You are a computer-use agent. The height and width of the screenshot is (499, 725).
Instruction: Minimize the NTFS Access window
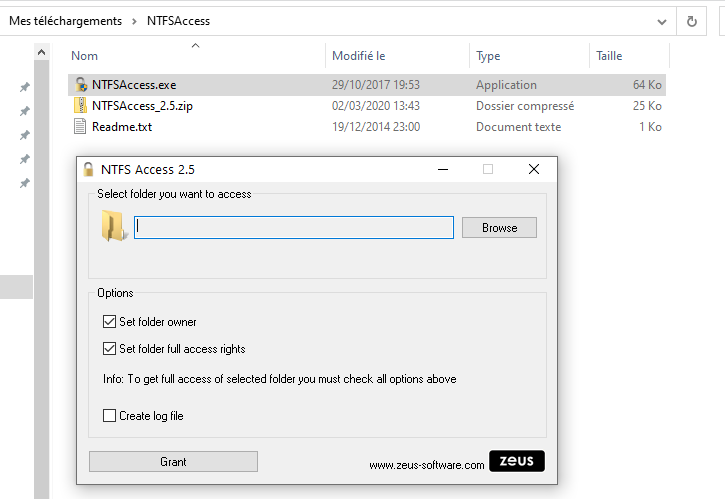click(x=443, y=170)
